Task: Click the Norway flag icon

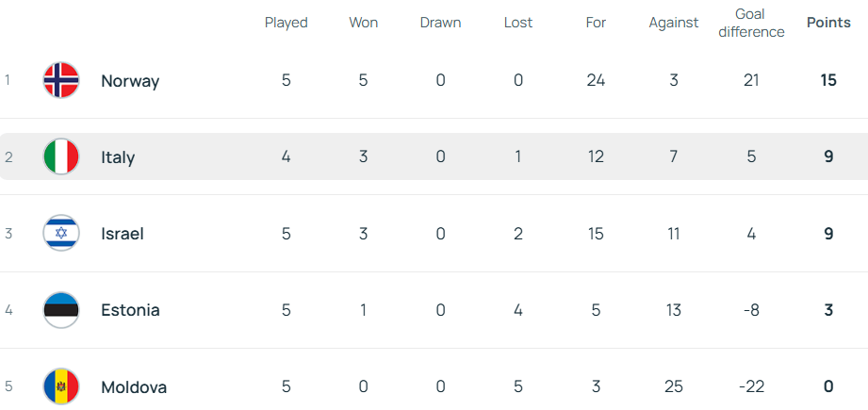Action: click(x=61, y=80)
